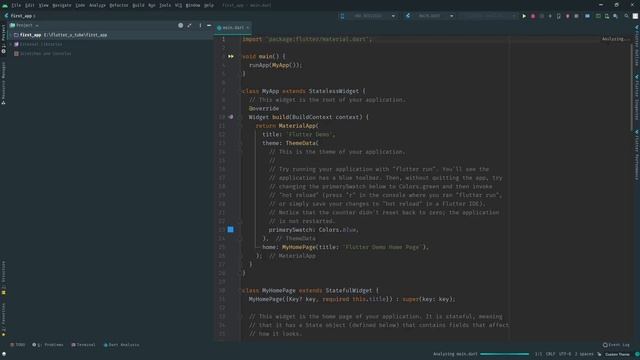
Task: Click the Flutter icon left of main.dart dropdown
Action: pyautogui.click(x=408, y=16)
